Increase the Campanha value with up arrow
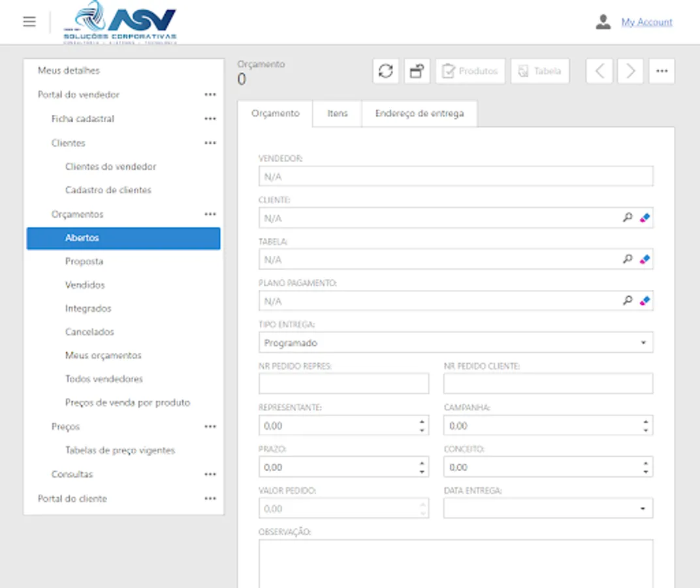700x588 pixels. coord(646,421)
